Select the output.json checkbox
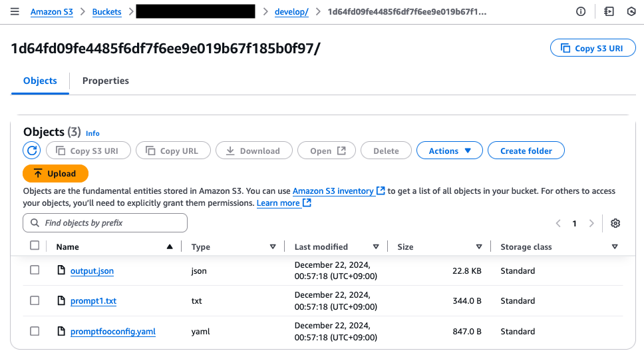644x353 pixels. point(35,270)
